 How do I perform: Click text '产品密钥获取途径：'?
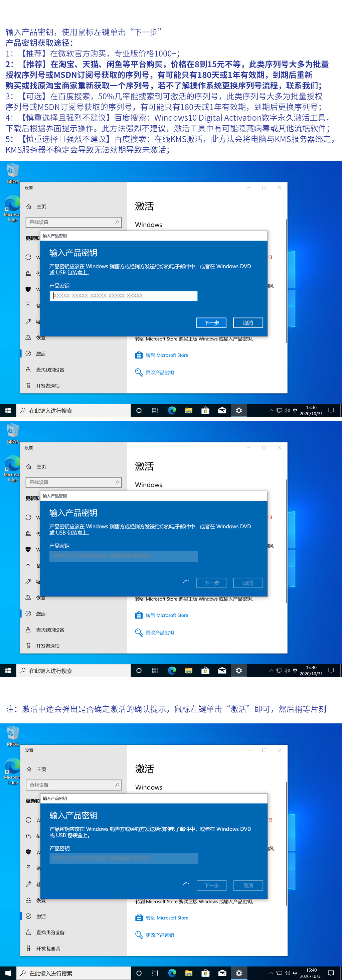coord(39,43)
